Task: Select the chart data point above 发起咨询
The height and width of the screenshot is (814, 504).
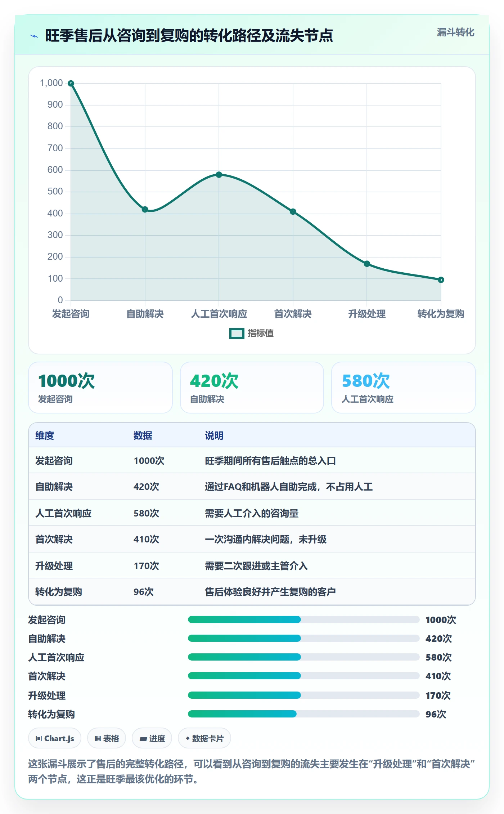Action: [x=71, y=84]
